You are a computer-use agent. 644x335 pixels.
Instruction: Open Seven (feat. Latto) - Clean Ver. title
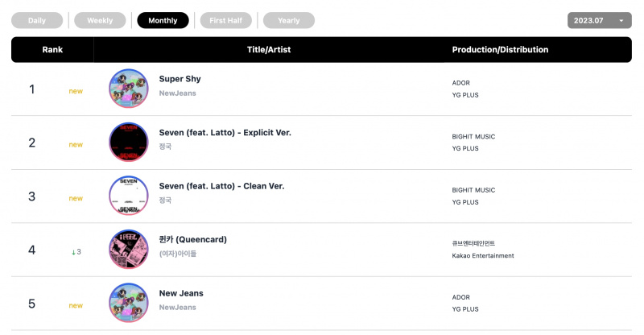[x=222, y=186]
